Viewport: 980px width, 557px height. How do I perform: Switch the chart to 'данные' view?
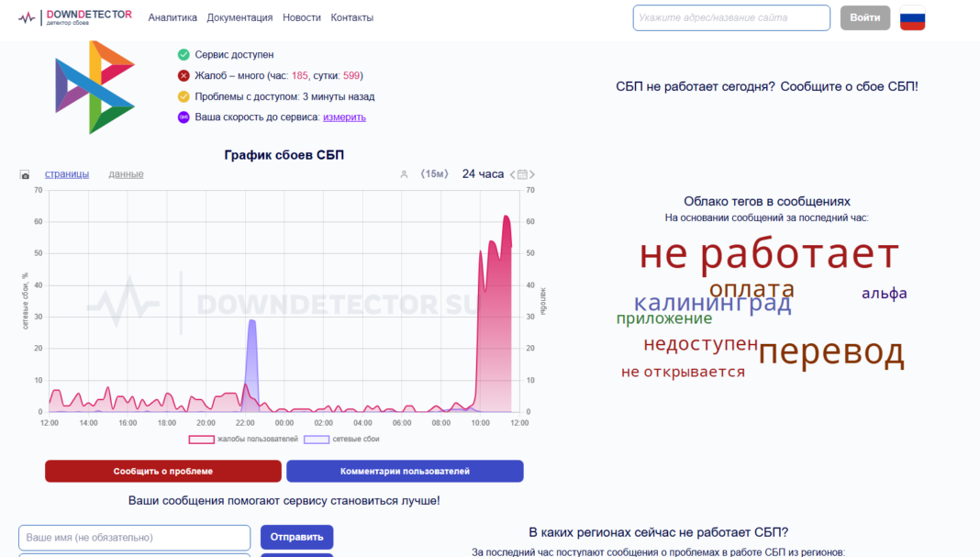tap(126, 174)
